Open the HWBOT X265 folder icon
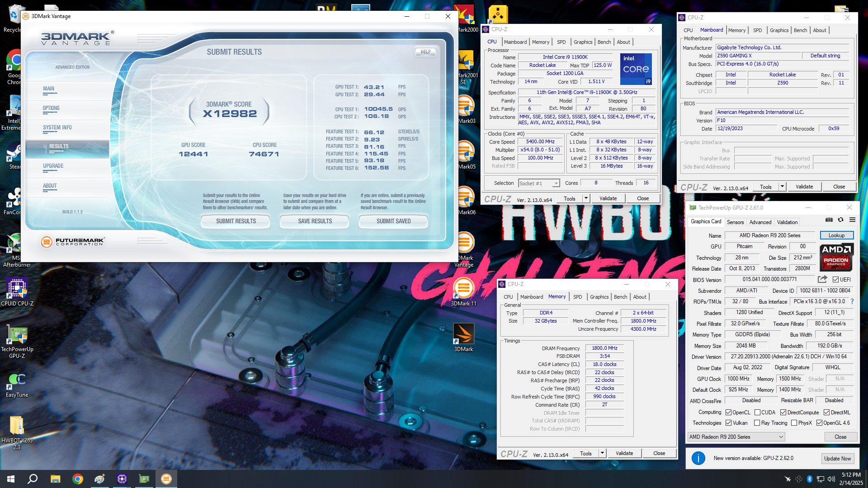 (x=17, y=433)
